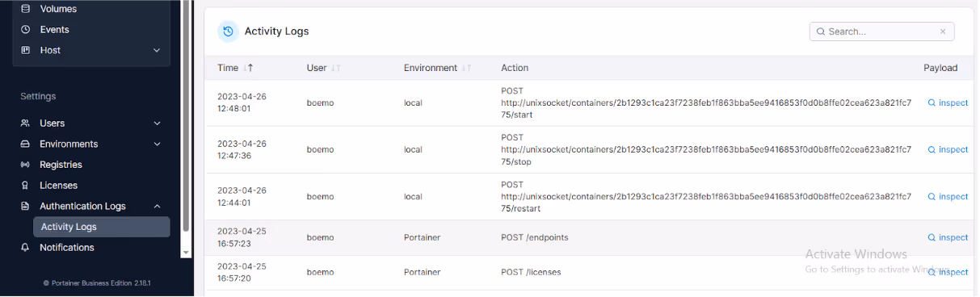
Task: Expand the Users submenu chevron
Action: (x=157, y=123)
